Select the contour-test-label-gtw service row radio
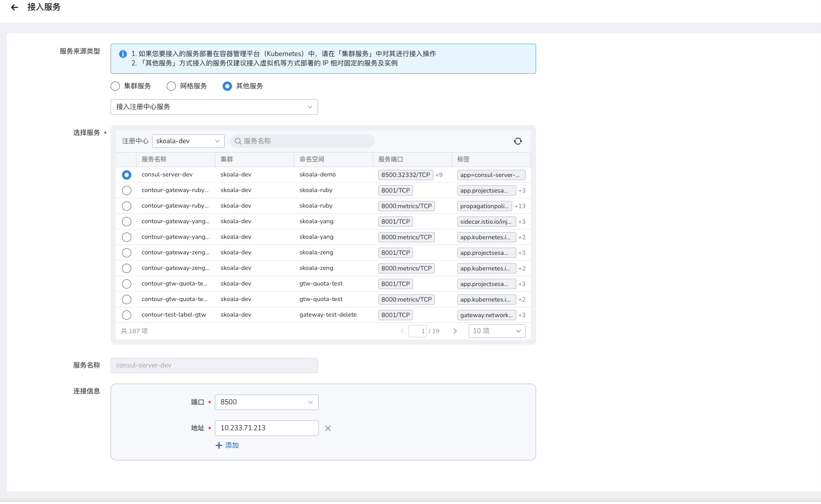 point(127,315)
